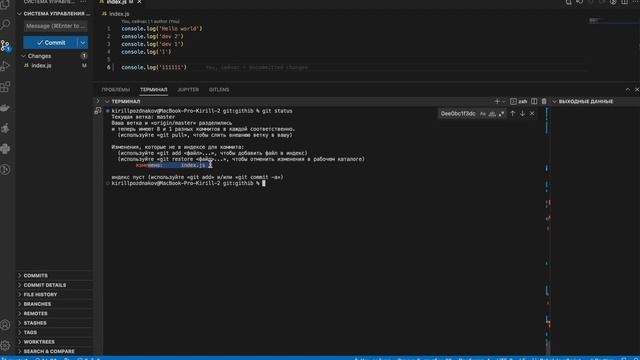Screen dimensions: 640x360
Task: Split the terminal with split icon
Action: tap(534, 101)
